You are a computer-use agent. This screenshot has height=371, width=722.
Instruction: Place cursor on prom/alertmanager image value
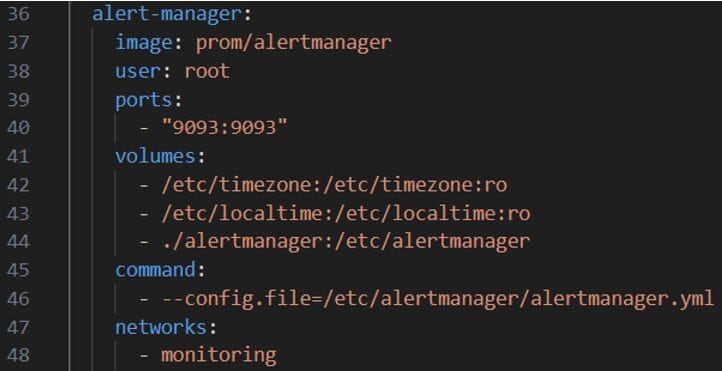(294, 43)
